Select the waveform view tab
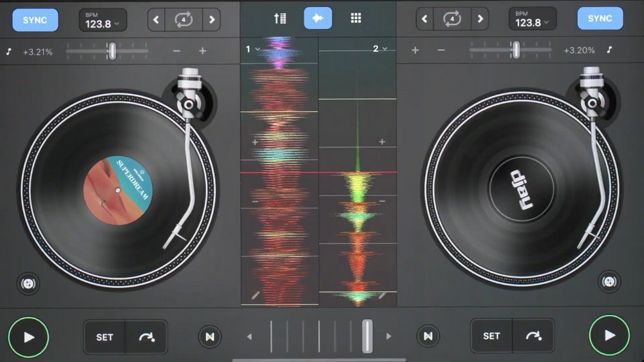The image size is (644, 362). (x=318, y=18)
